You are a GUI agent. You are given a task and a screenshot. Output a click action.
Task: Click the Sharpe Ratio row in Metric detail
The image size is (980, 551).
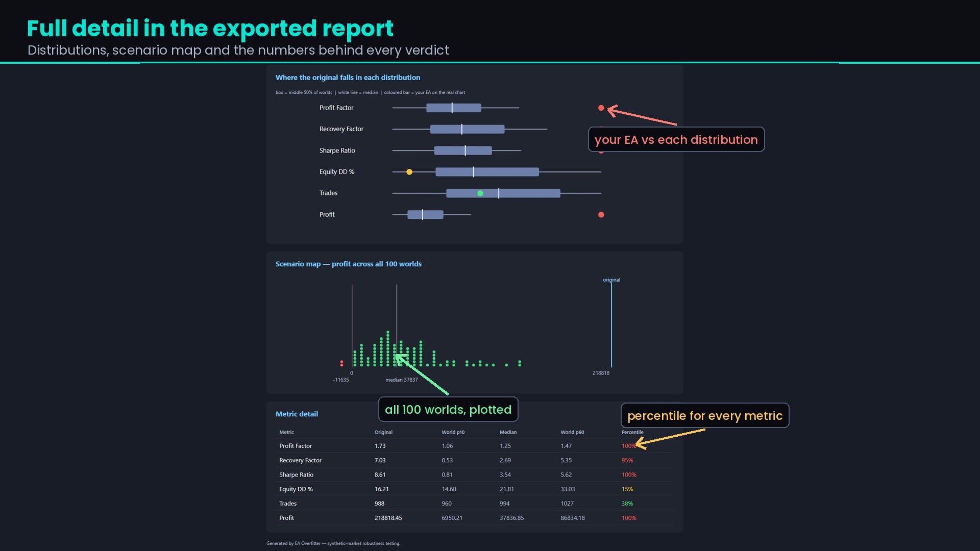click(x=475, y=474)
